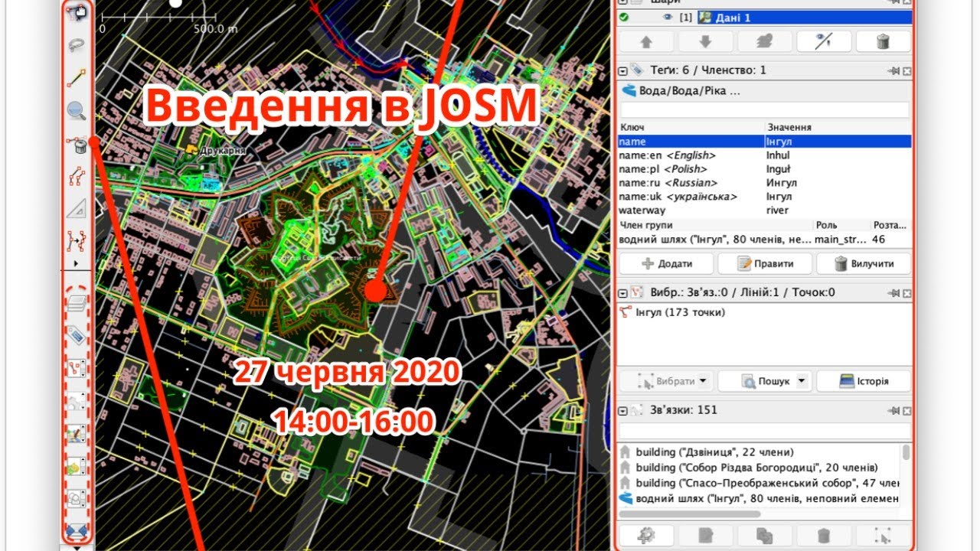The height and width of the screenshot is (551, 980).
Task: Expand hidden map mode tools arrow
Action: coord(76,263)
